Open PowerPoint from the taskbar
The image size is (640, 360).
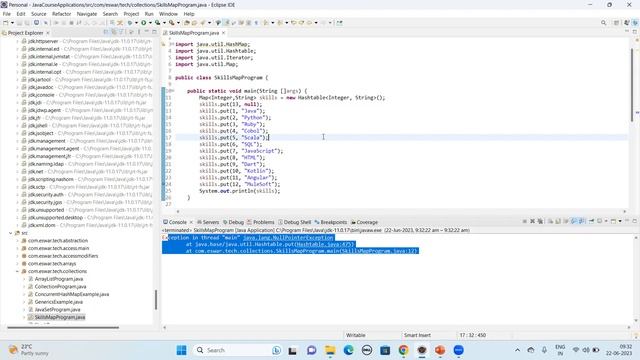pos(440,350)
